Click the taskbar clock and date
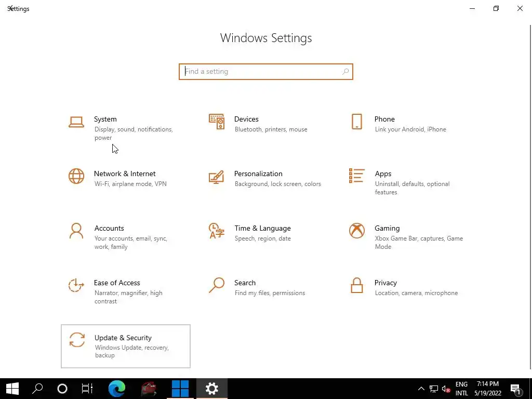Viewport: 532px width, 399px height. click(487, 389)
